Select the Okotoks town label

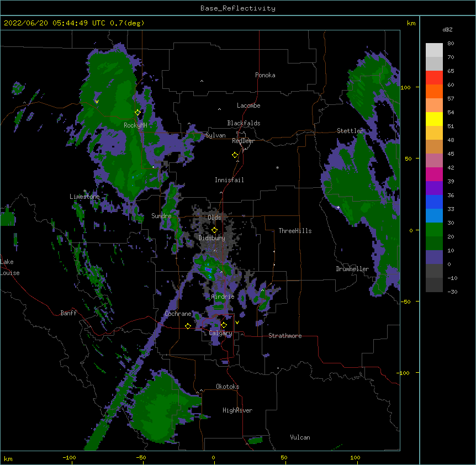(228, 387)
